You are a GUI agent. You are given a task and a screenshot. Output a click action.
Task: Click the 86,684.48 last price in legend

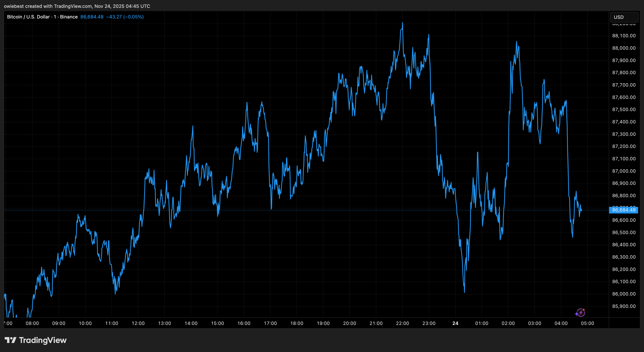coord(92,17)
